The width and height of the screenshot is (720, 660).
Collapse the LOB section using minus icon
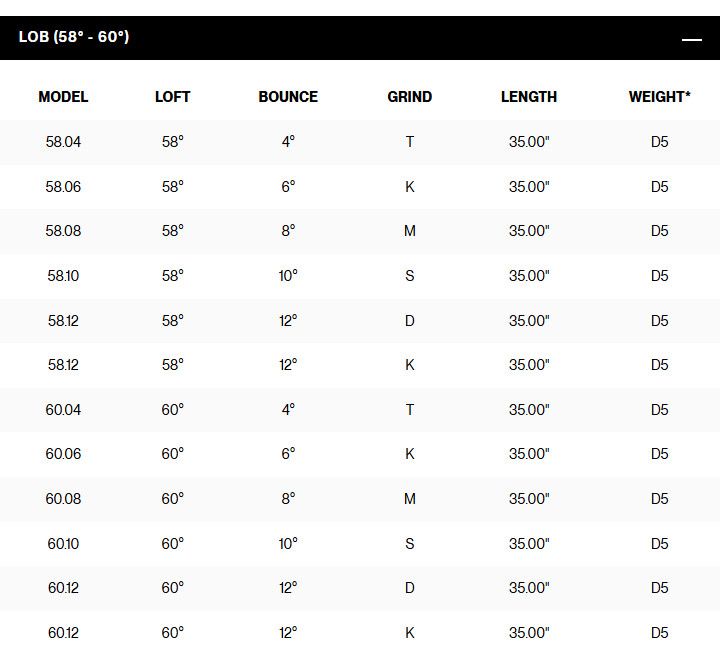[x=691, y=39]
